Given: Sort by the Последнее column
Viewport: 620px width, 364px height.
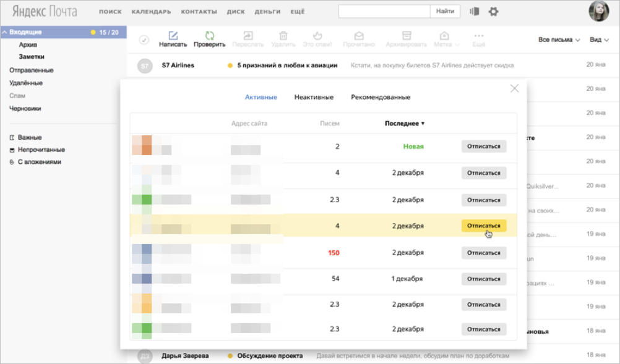Looking at the screenshot, I should (405, 123).
